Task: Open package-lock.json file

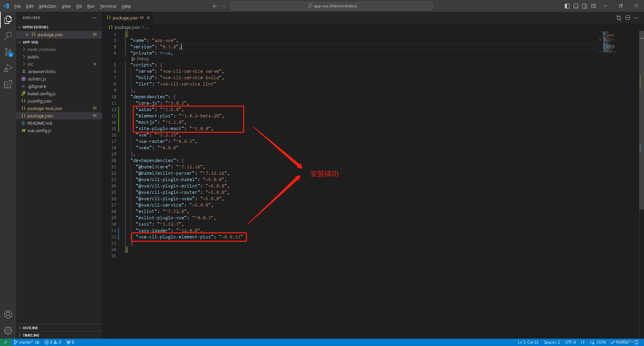Action: point(59,109)
